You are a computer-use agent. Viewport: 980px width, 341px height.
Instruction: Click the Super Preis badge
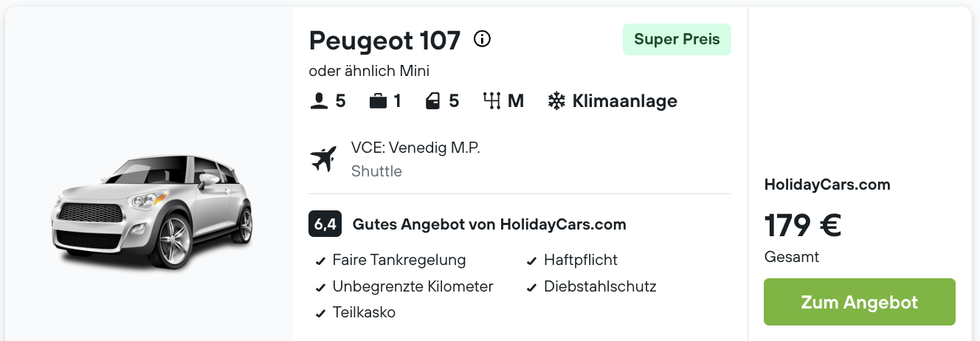tap(677, 39)
